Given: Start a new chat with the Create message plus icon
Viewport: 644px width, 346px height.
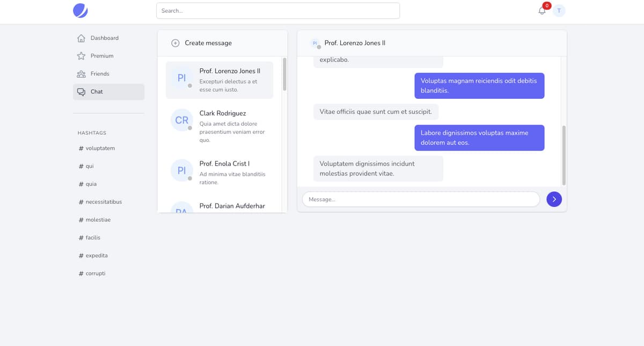Looking at the screenshot, I should [x=175, y=42].
